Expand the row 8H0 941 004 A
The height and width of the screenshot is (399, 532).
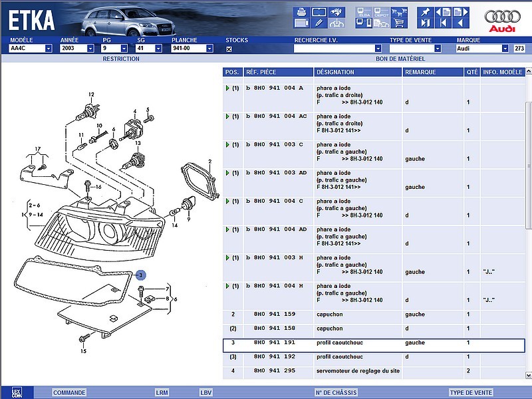pyautogui.click(x=227, y=88)
